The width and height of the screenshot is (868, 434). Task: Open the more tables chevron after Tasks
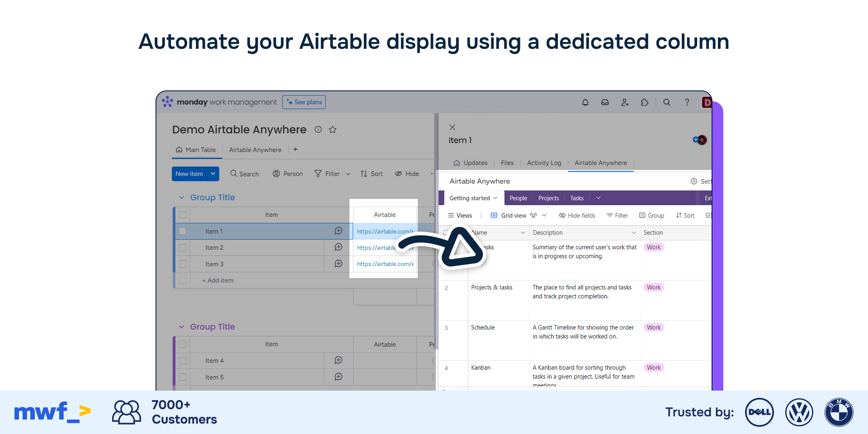tap(599, 198)
